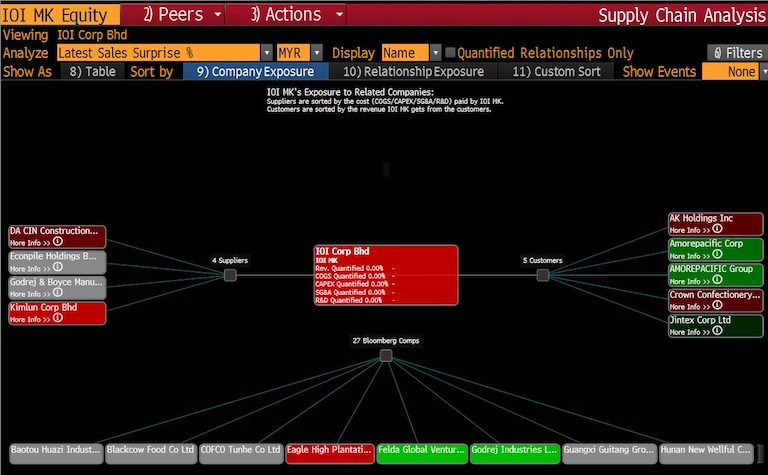The height and width of the screenshot is (475, 768).
Task: Click the IOI MK Equity ticker field
Action: coord(60,15)
